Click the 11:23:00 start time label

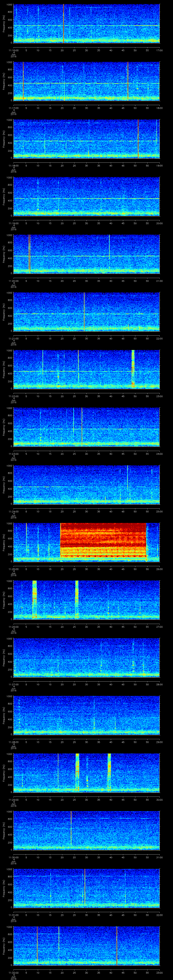click(x=13, y=454)
